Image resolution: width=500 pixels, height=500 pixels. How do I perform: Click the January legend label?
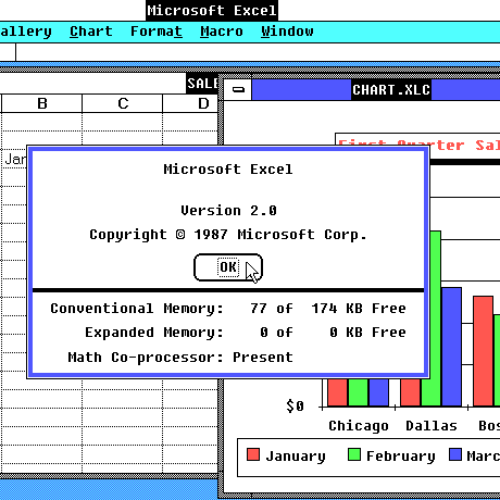(295, 456)
